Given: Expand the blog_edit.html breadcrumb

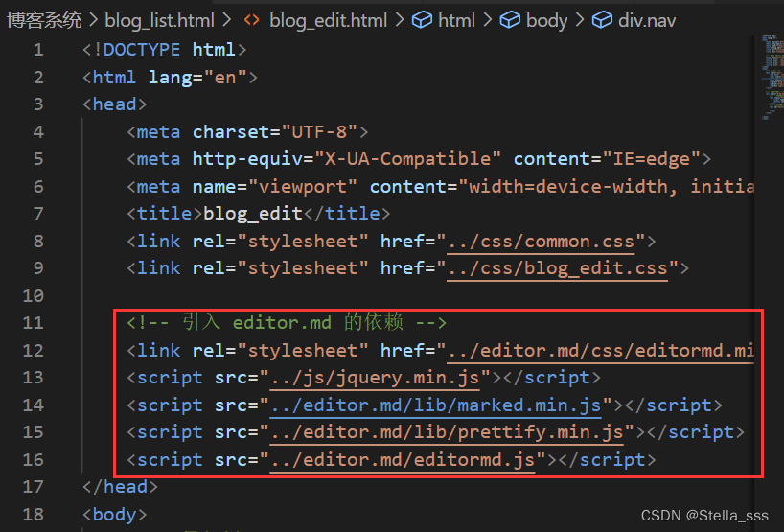Looking at the screenshot, I should (329, 20).
